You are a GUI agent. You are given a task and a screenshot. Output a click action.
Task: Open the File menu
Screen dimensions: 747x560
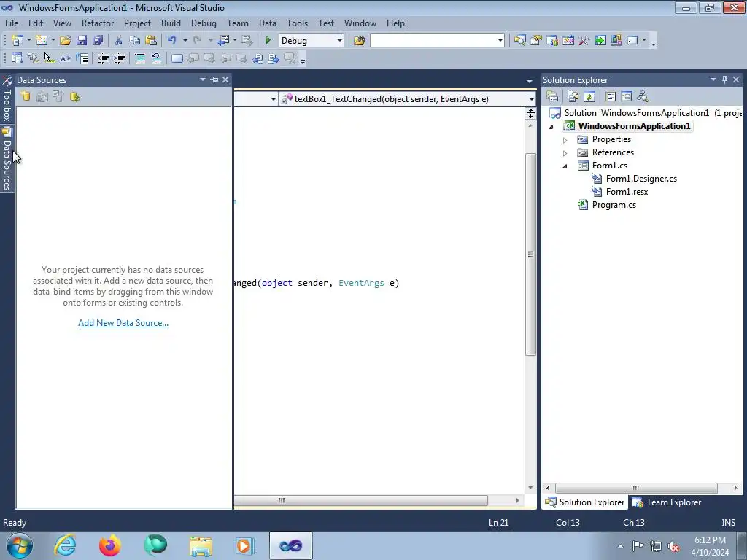pos(12,23)
